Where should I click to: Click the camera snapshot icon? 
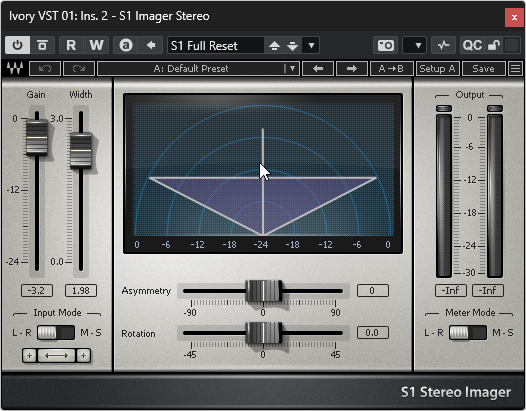pos(385,45)
